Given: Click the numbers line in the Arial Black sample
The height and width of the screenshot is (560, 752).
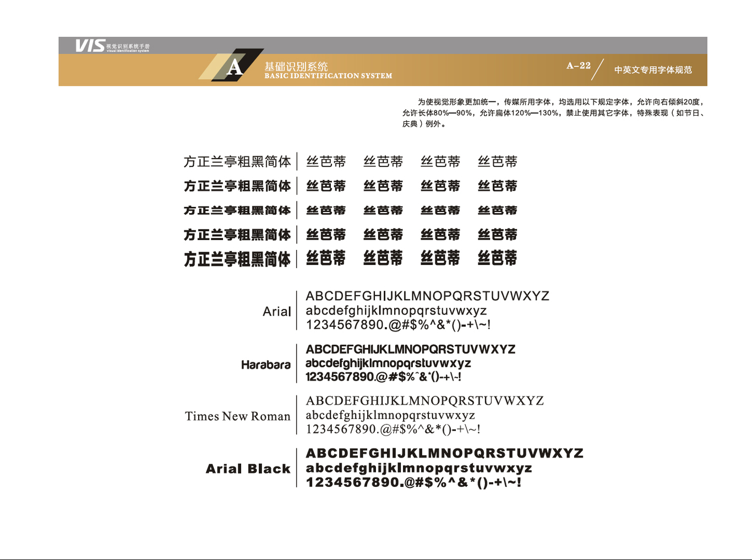Looking at the screenshot, I should pos(413,482).
